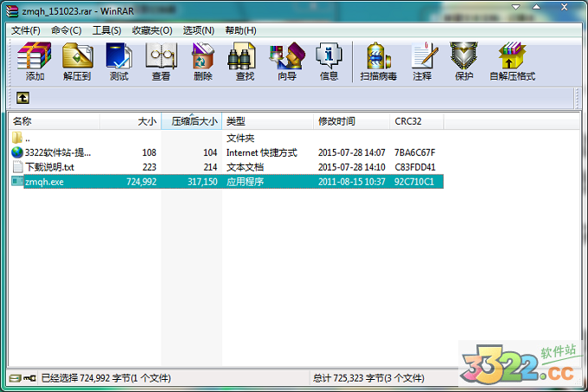Click the key icon in status bar
This screenshot has height=392, width=588.
29,378
